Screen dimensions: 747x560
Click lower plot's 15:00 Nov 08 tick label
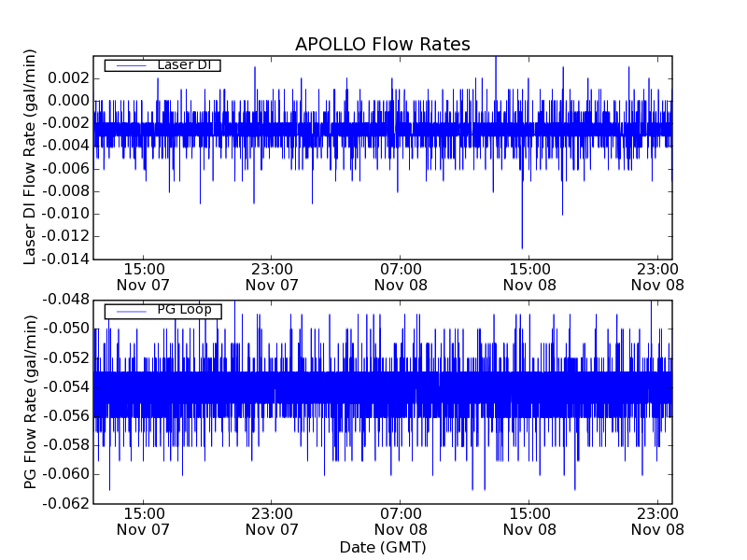tap(529, 521)
